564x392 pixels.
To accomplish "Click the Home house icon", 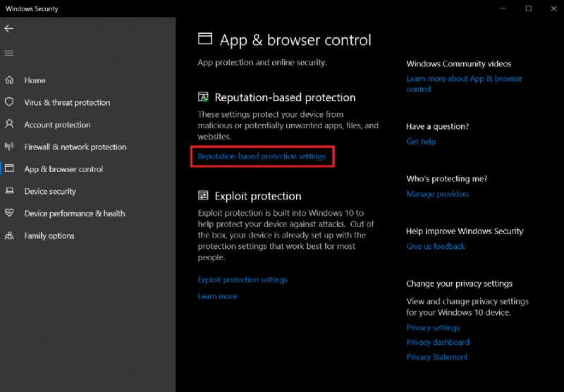I will 10,80.
